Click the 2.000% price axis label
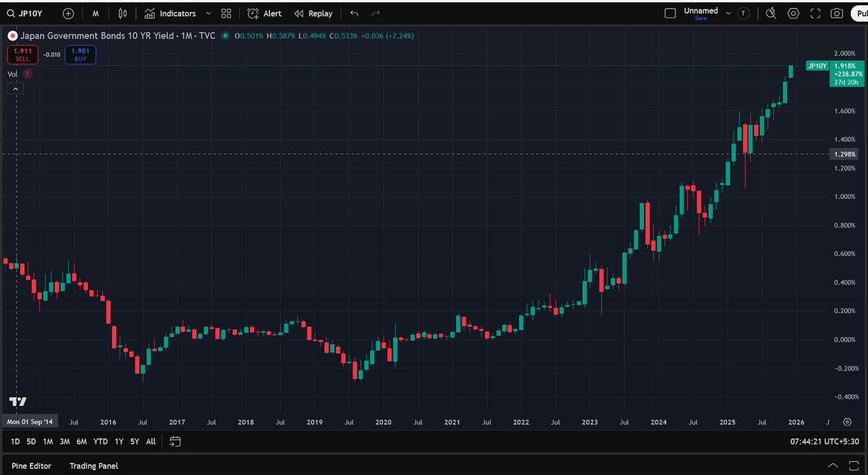The width and height of the screenshot is (868, 475). point(844,54)
